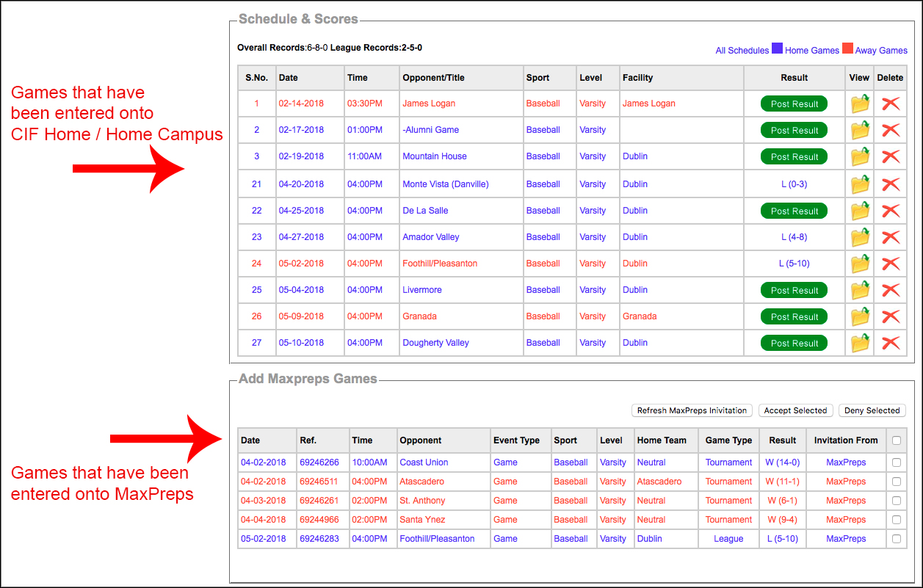Select the Coast Union Maxpreps game checkbox

click(x=896, y=462)
